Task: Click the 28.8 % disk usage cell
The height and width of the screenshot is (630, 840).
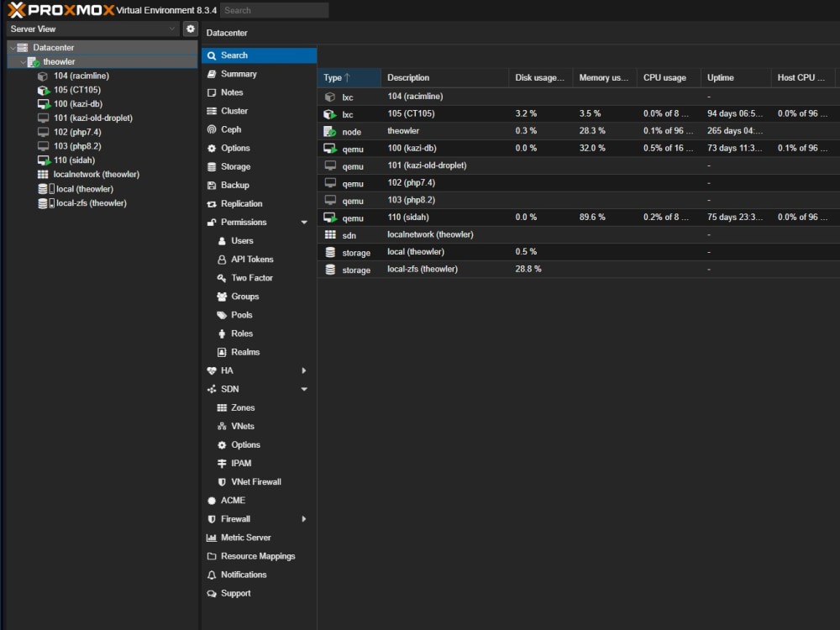Action: [528, 270]
